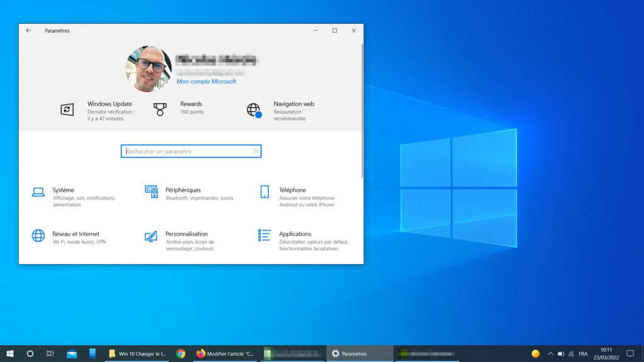Launch the Mail app from taskbar
The height and width of the screenshot is (362, 644).
point(72,353)
